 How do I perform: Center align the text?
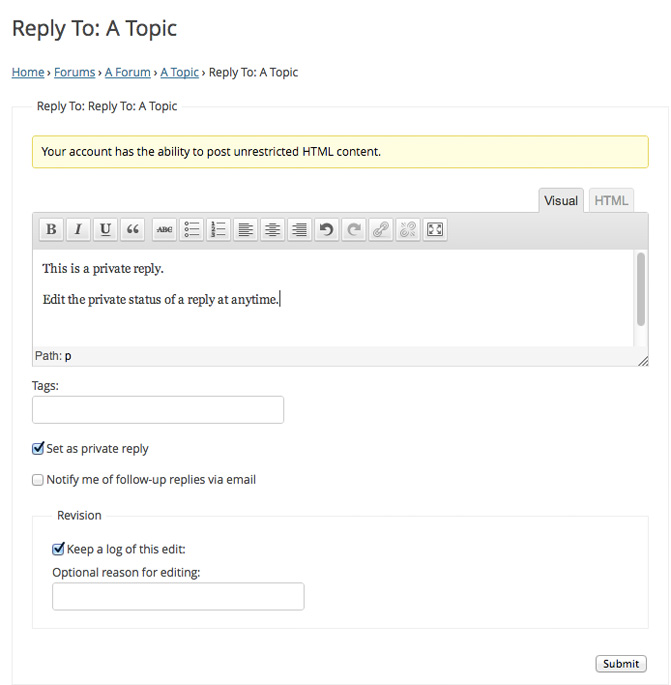click(272, 230)
